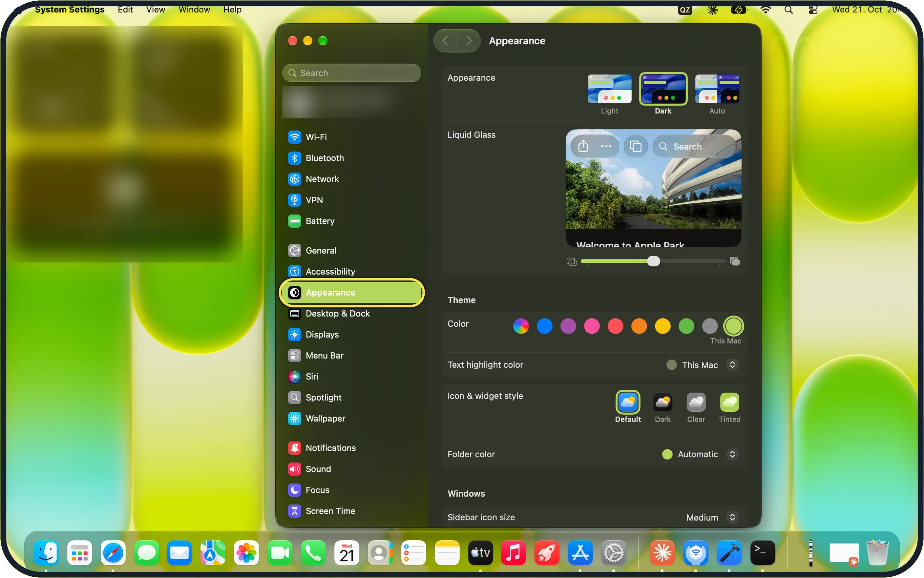Viewport: 924px width, 578px height.
Task: Open the Edit menu
Action: coord(125,9)
